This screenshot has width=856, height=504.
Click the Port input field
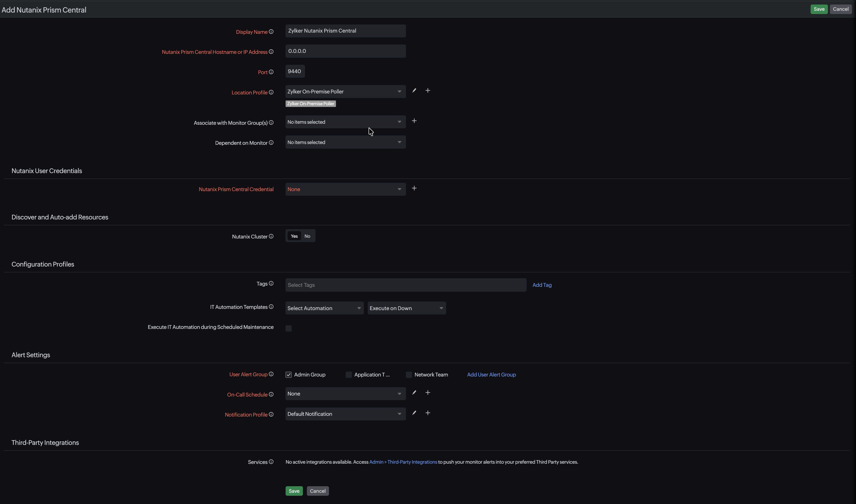pos(295,71)
